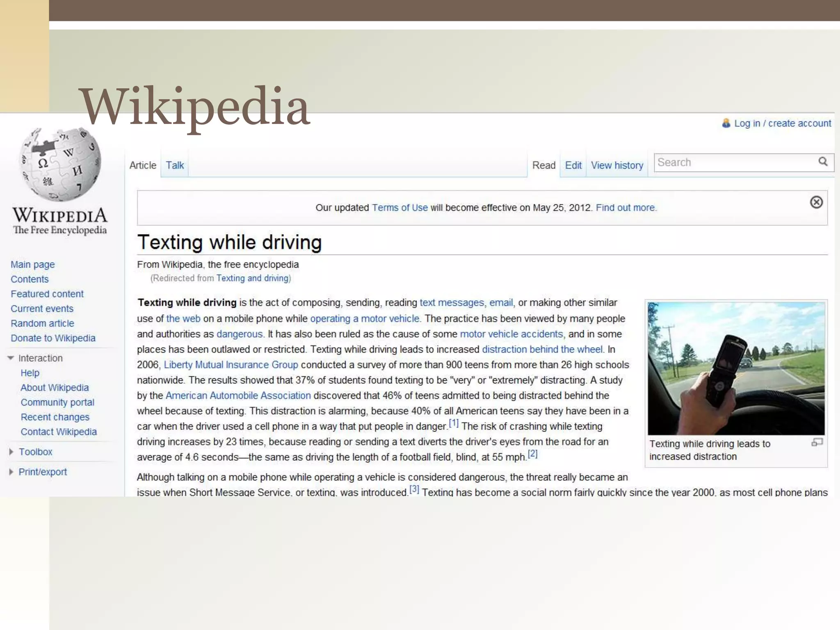
Task: Open the View history tab
Action: [x=617, y=165]
